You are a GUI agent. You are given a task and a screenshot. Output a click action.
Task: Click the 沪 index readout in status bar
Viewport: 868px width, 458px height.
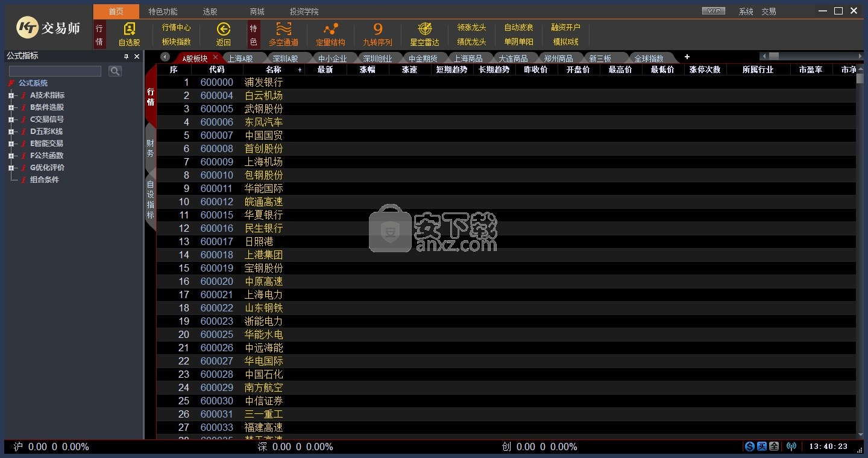click(x=51, y=447)
